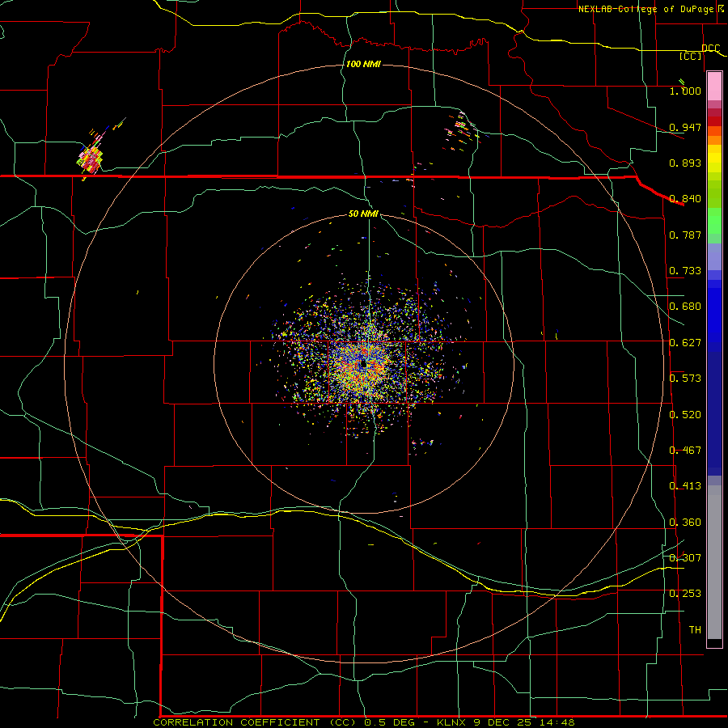Select the 0.467 scale label
Screen dimensions: 728x728
click(685, 451)
